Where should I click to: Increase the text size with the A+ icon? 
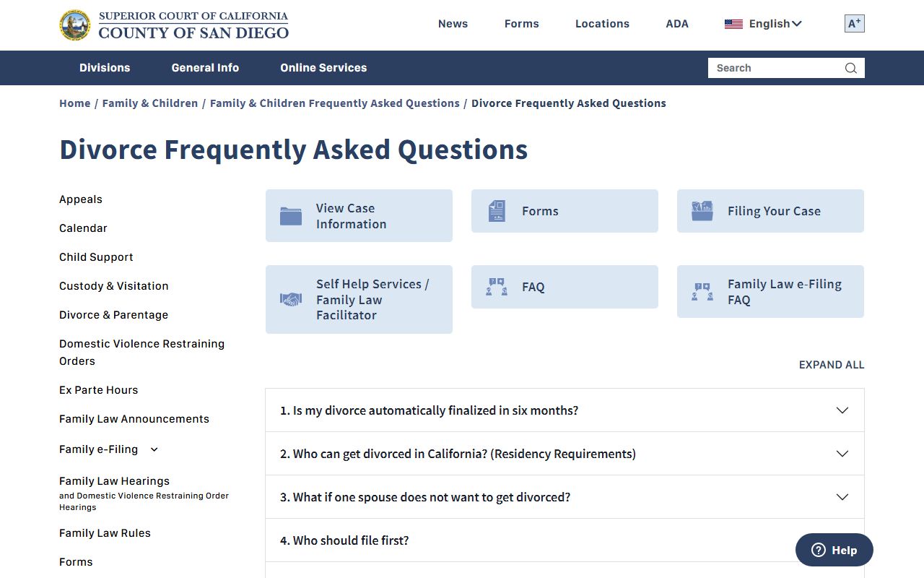(x=855, y=24)
